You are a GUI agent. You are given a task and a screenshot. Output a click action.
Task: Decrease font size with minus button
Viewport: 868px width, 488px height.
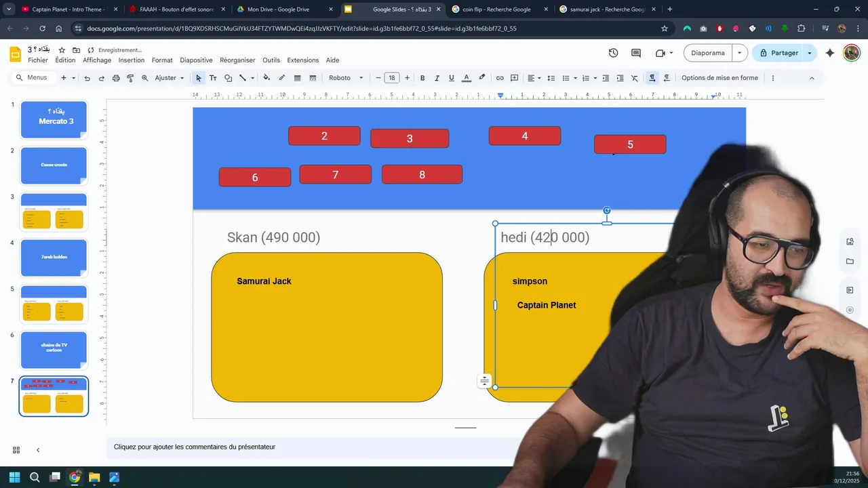coord(378,78)
